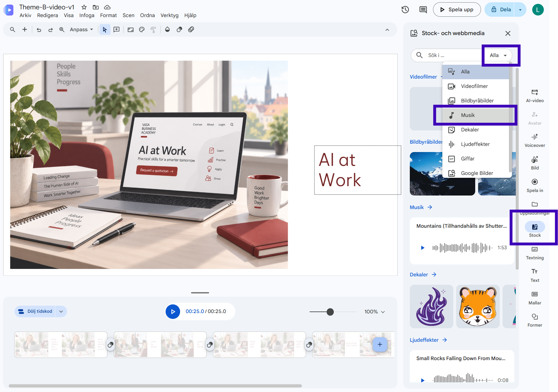Click the Spela upp button

click(457, 10)
